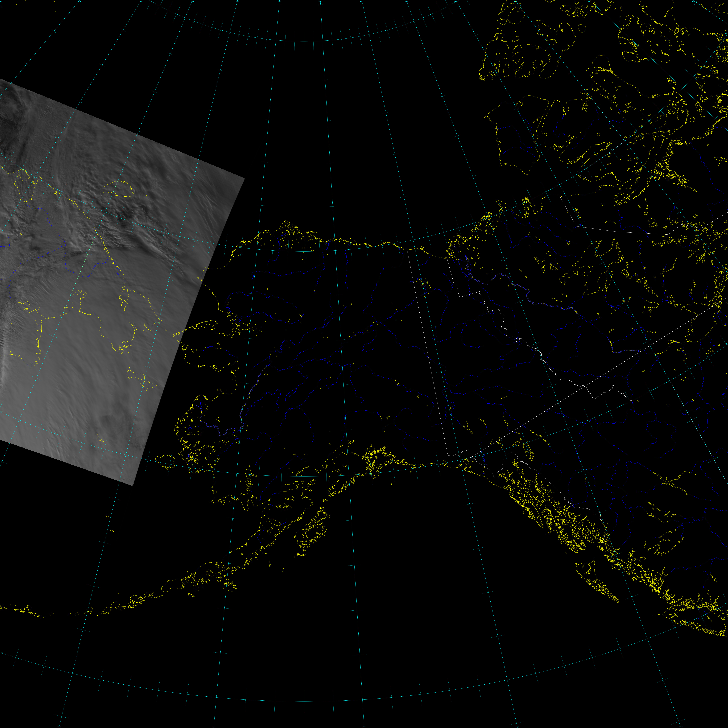
Task: Click the 180E longitude label
Action: [192, 1]
